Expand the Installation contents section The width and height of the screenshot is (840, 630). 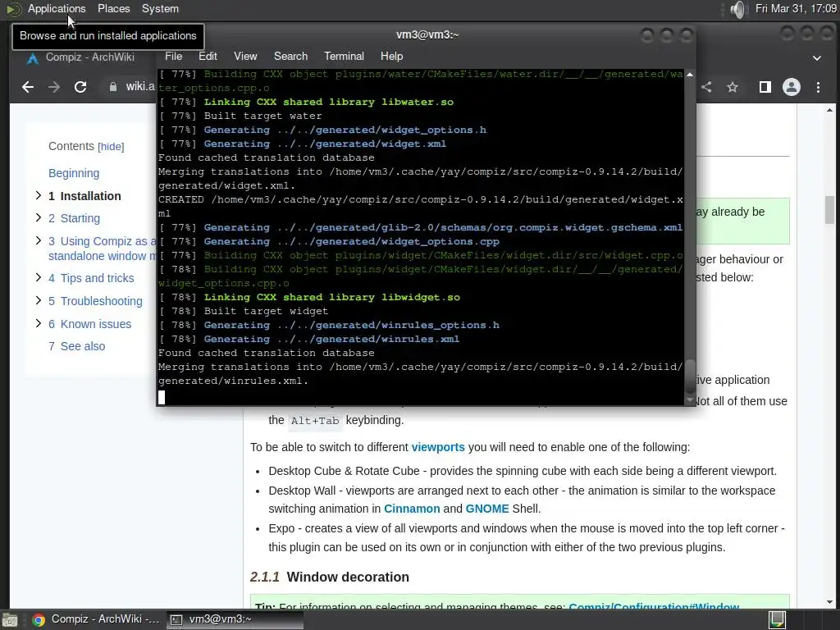pyautogui.click(x=38, y=195)
